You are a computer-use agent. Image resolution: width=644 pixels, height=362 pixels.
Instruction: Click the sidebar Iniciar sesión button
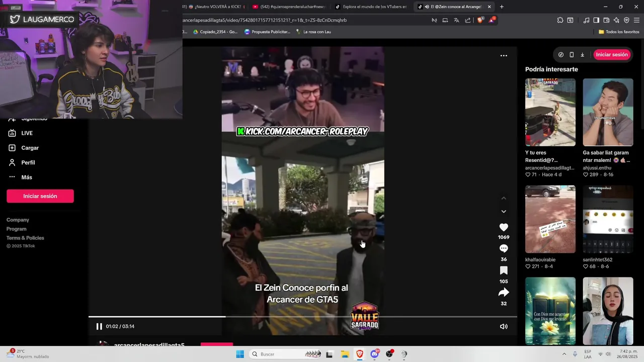[40, 196]
